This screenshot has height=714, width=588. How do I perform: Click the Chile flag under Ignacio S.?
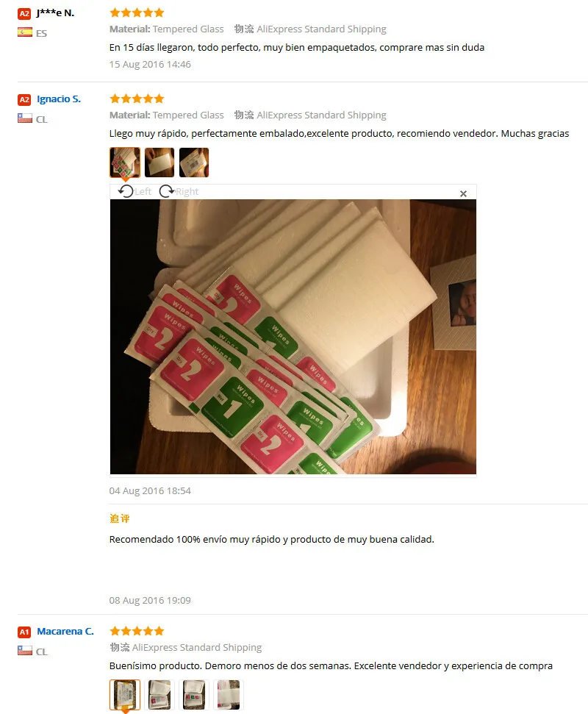24,118
